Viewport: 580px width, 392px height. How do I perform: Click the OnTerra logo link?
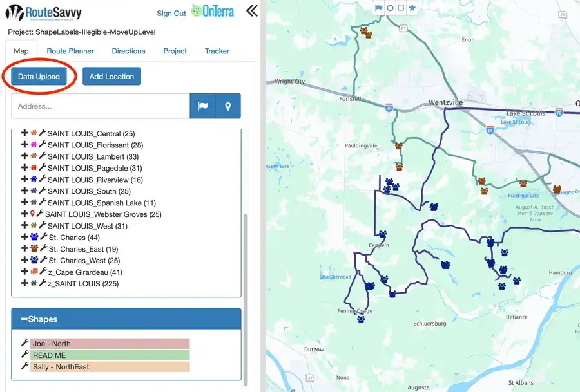point(213,11)
